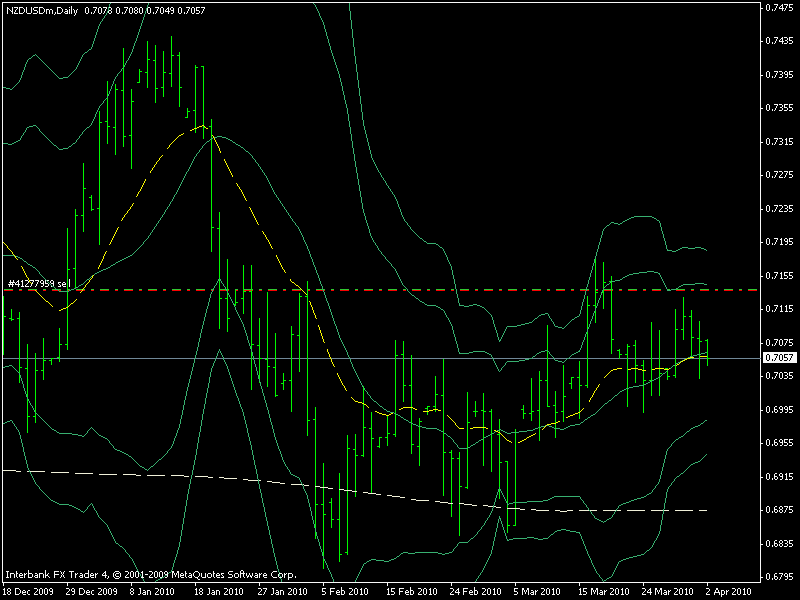800x600 pixels.
Task: Select the 0.6795 price at the axis bottom
Action: point(777,577)
